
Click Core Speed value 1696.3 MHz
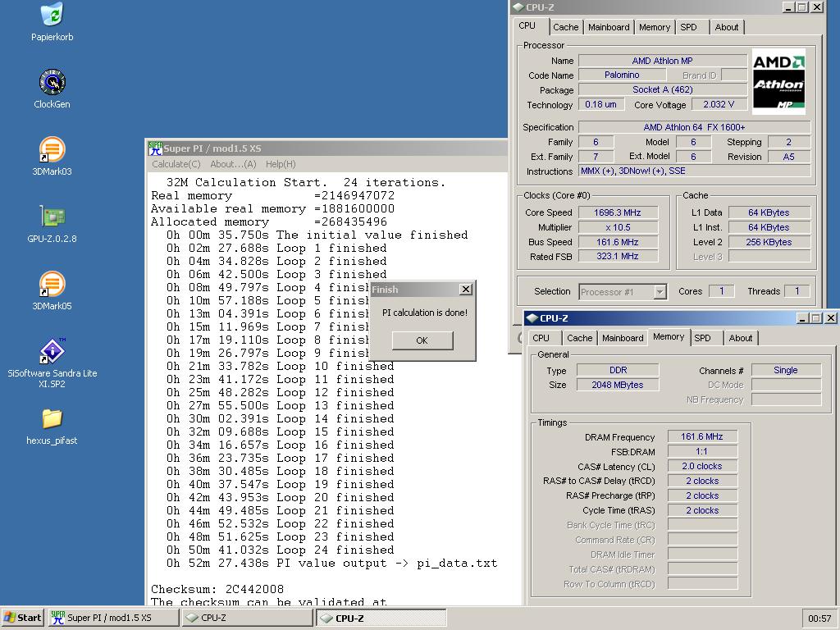(x=618, y=212)
